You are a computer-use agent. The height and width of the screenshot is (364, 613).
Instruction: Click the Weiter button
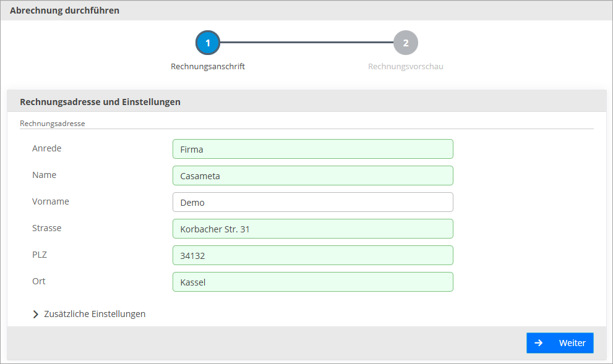[x=560, y=343]
